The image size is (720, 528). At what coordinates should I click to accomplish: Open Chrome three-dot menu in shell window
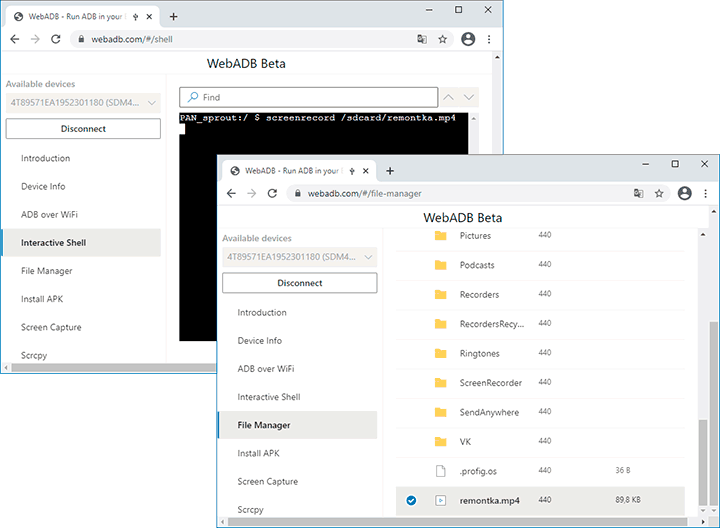489,39
